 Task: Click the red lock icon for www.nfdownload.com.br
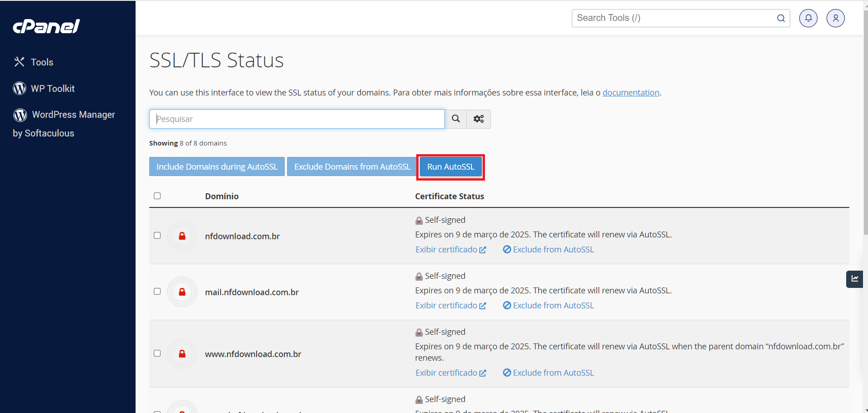click(182, 353)
